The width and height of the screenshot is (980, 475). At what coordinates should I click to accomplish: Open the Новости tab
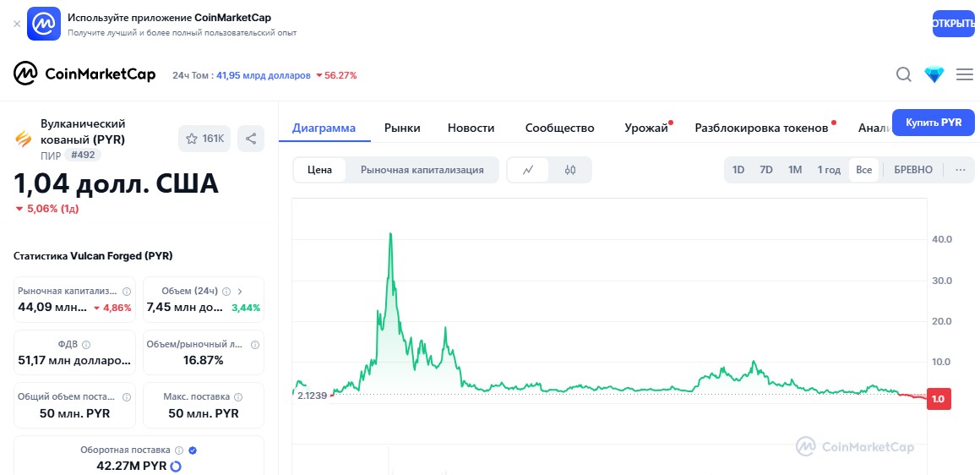coord(471,128)
